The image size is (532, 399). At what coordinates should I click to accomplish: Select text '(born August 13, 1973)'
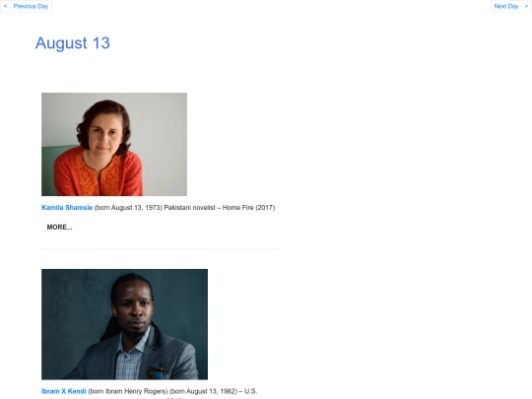[x=128, y=208]
